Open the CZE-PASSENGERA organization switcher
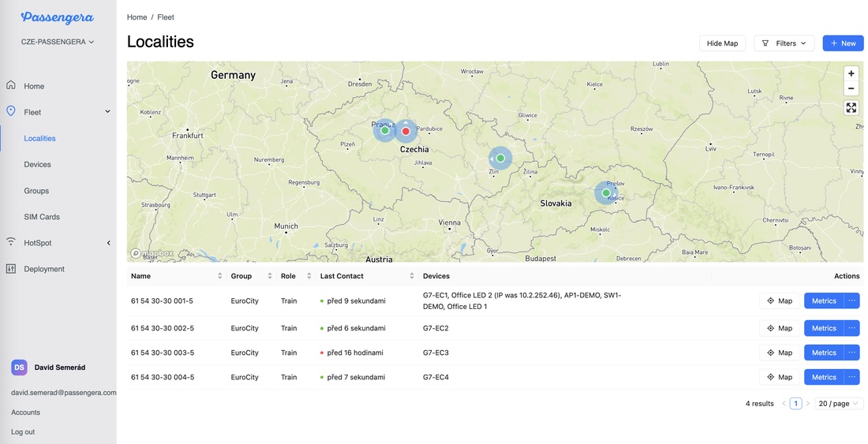 58,42
